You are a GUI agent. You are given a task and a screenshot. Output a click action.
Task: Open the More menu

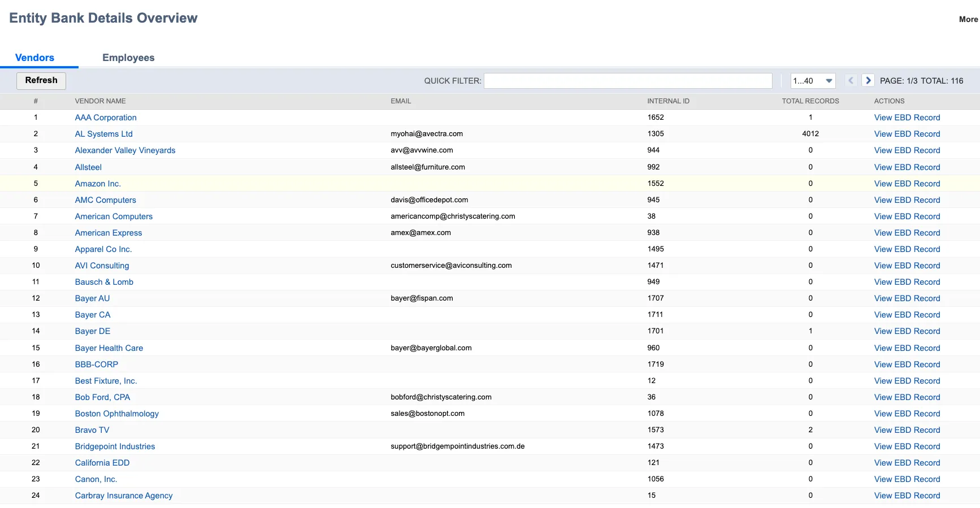tap(968, 19)
